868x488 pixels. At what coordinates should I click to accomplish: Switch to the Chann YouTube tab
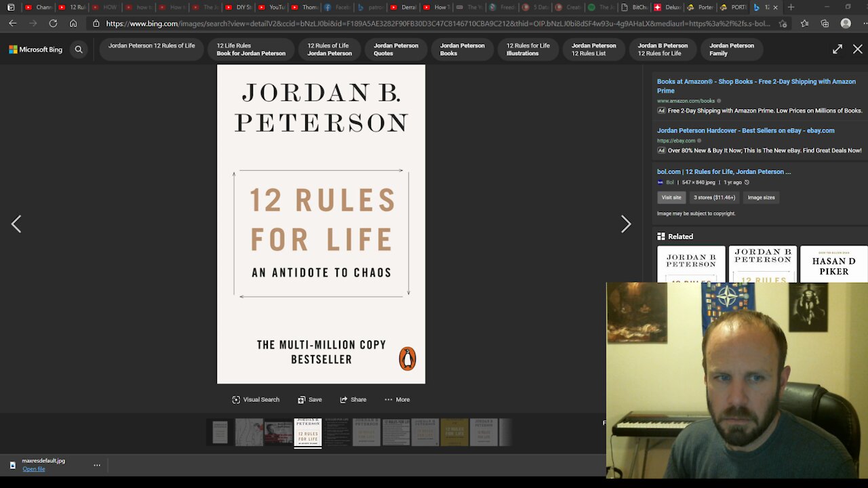(39, 7)
